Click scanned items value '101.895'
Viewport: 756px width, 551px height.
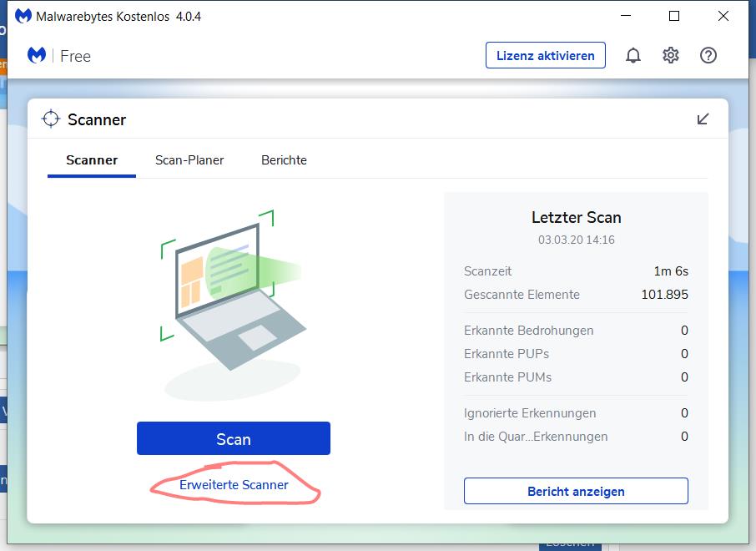[x=664, y=295]
